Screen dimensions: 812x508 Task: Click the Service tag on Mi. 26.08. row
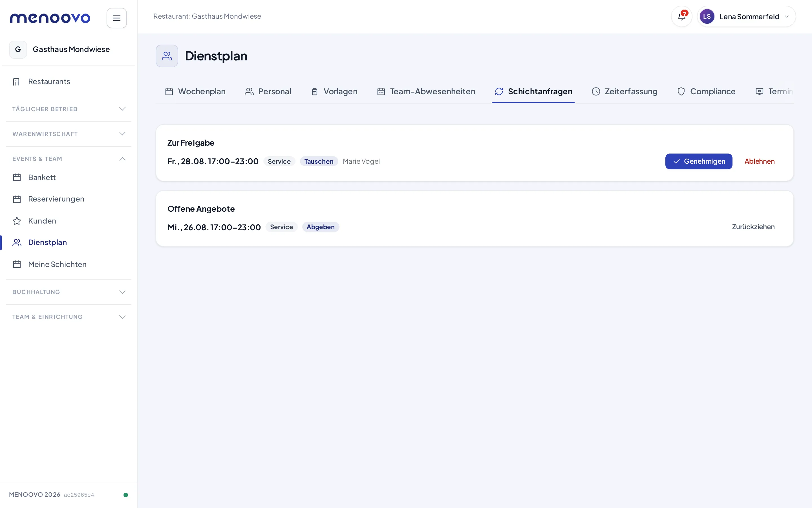coord(281,227)
